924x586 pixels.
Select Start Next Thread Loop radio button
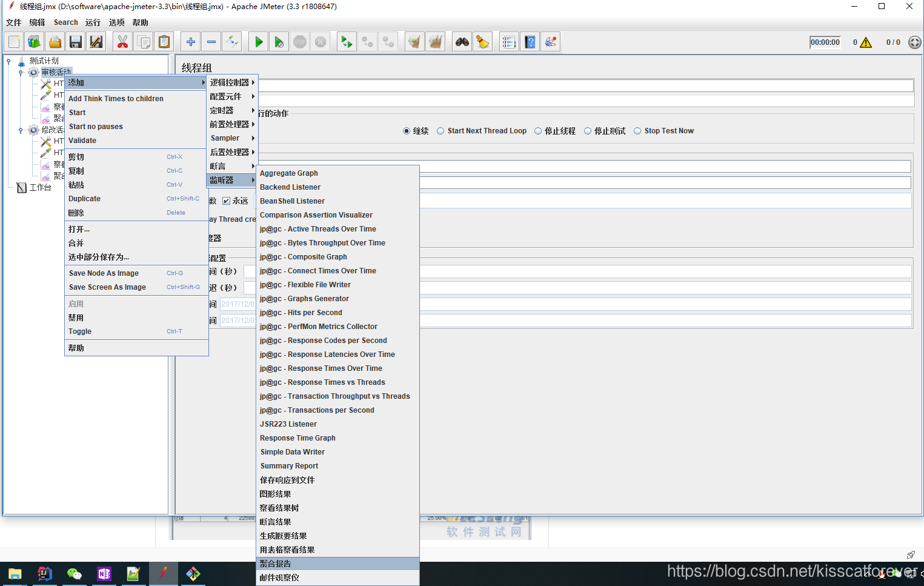(440, 131)
